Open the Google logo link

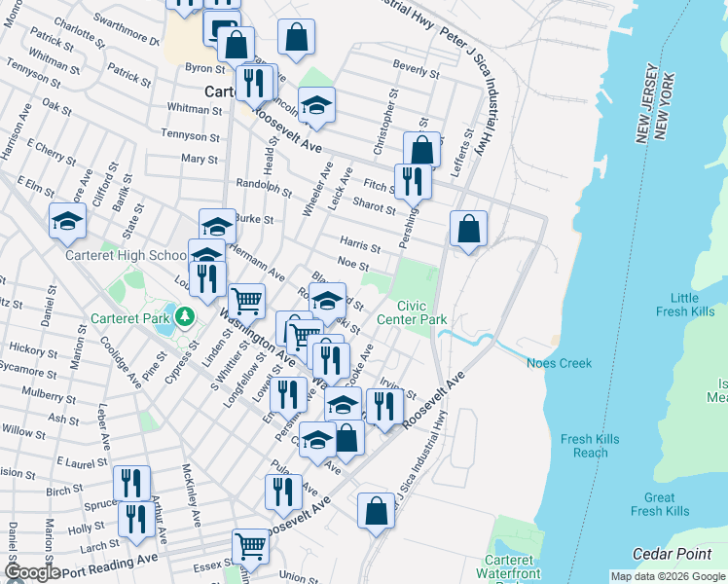click(32, 572)
